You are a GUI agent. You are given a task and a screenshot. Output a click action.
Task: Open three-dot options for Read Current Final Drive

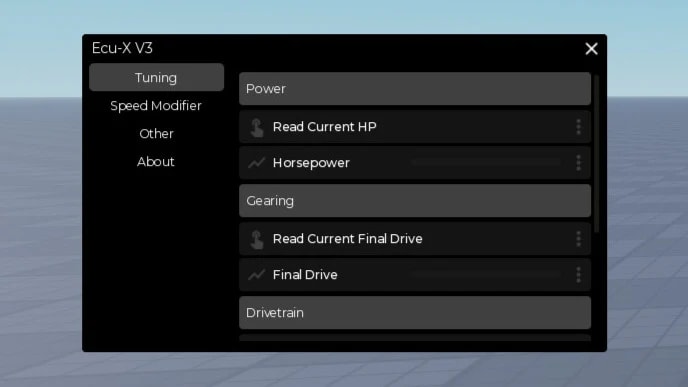click(578, 239)
